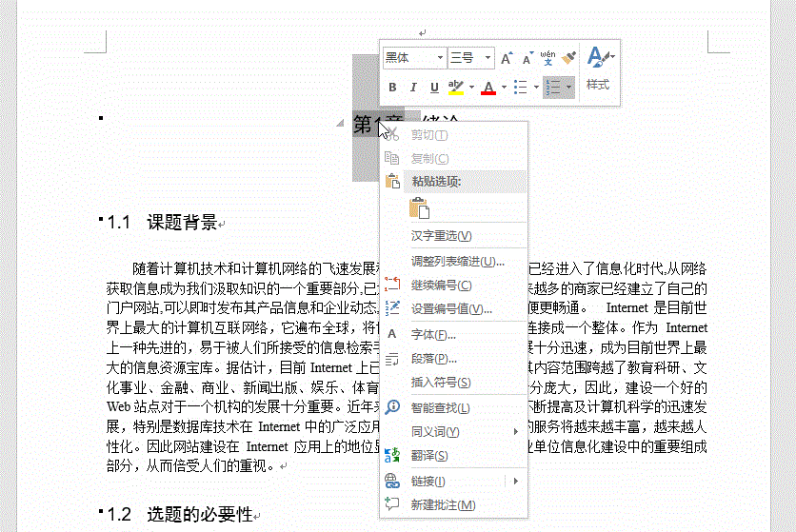Screen dimensions: 796x532
Task: Open the Styles (样式) gallery button
Action: [x=601, y=69]
